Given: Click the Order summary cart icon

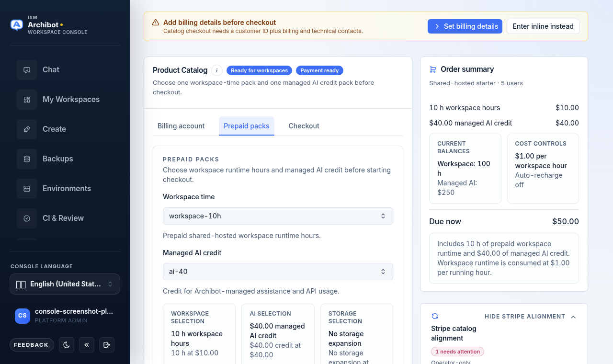Looking at the screenshot, I should [x=433, y=69].
